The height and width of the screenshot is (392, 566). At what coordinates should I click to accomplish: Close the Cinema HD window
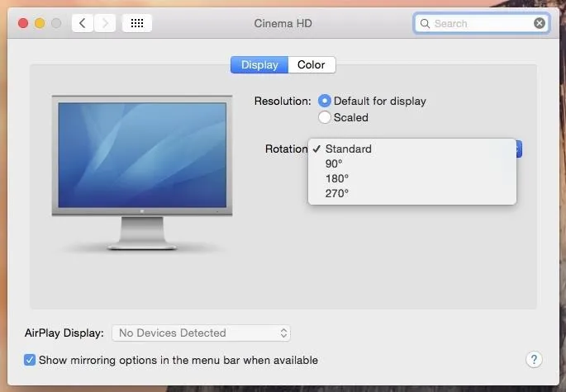[23, 23]
